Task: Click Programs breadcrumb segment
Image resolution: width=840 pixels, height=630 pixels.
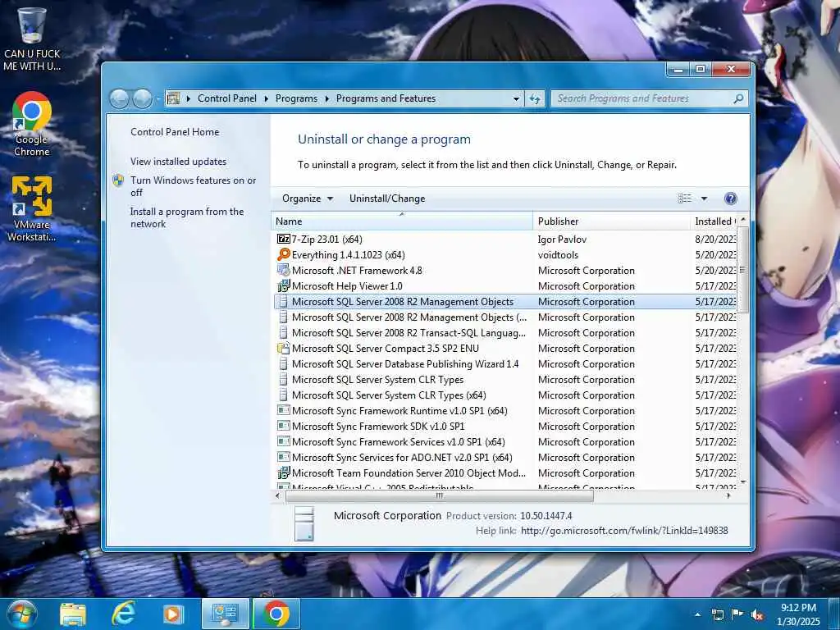Action: tap(296, 98)
